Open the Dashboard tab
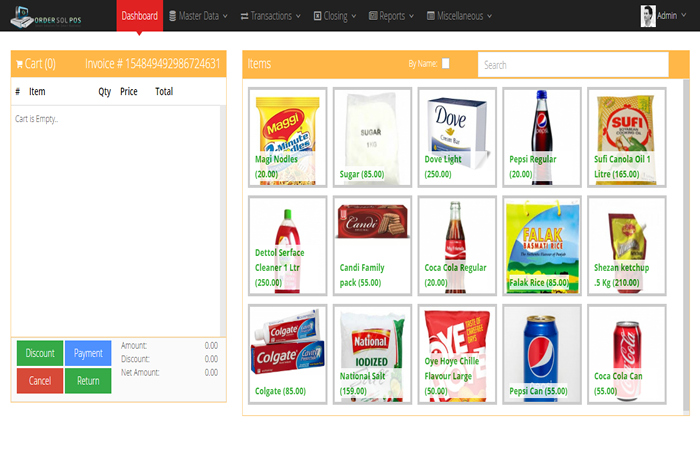The height and width of the screenshot is (467, 700). pyautogui.click(x=140, y=16)
